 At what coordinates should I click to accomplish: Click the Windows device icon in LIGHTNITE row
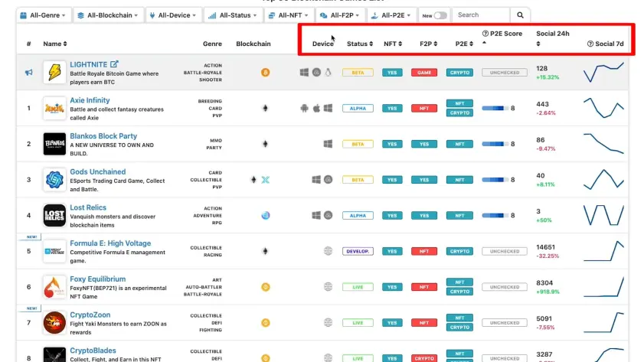304,72
